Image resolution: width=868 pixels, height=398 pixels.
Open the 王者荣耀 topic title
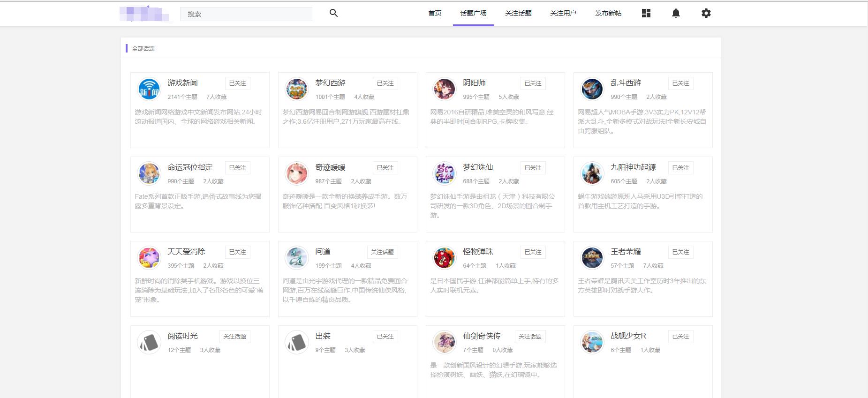pos(626,252)
